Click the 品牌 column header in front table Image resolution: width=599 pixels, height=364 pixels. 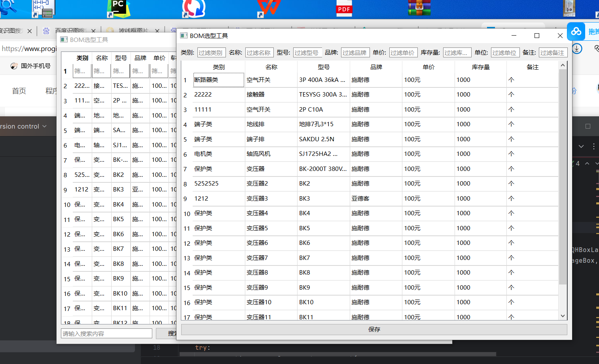pos(376,67)
